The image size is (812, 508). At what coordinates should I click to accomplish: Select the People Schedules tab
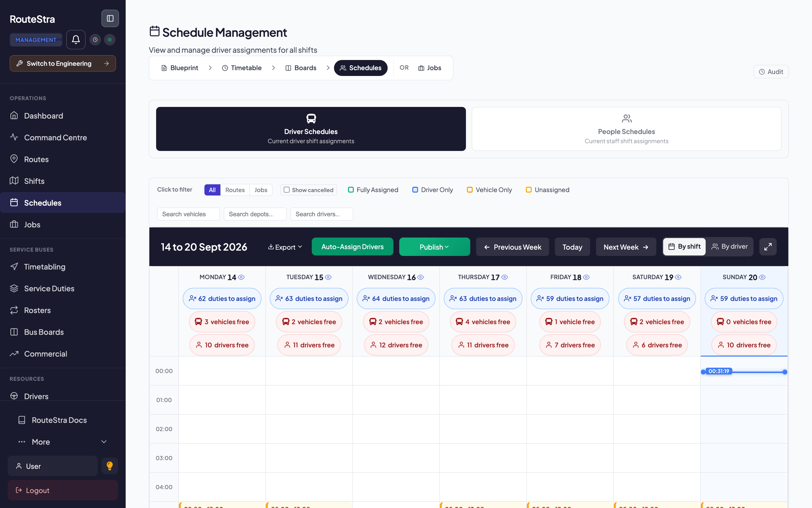(626, 129)
